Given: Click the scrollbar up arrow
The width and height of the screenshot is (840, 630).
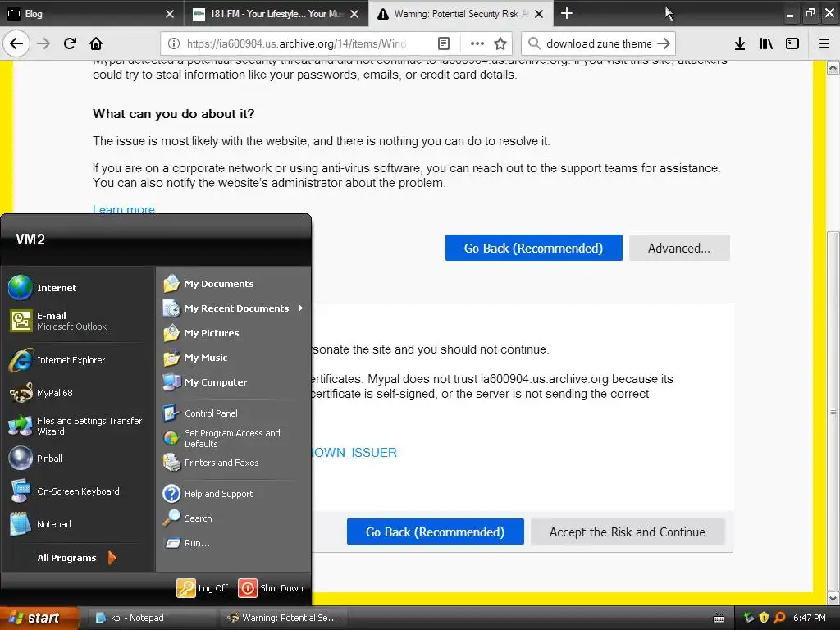Looking at the screenshot, I should [833, 67].
